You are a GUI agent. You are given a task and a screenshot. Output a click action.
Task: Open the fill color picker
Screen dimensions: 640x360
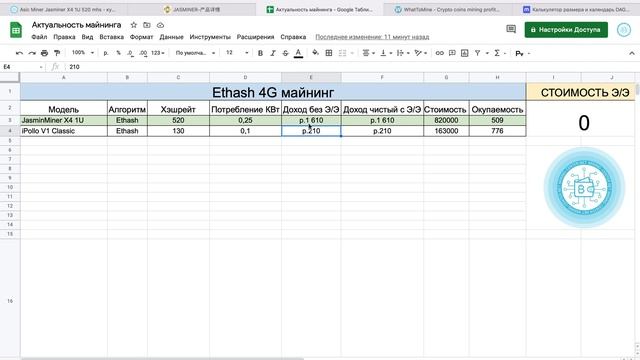[316, 53]
